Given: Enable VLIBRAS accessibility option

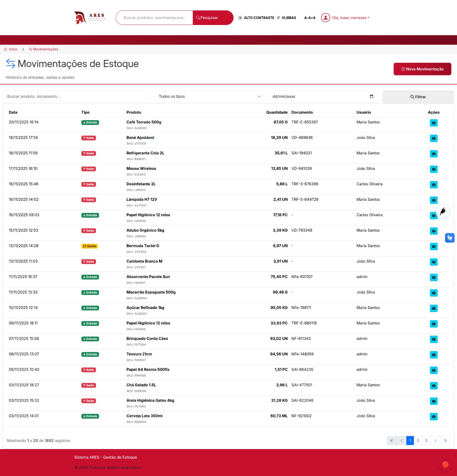Looking at the screenshot, I should tap(286, 18).
